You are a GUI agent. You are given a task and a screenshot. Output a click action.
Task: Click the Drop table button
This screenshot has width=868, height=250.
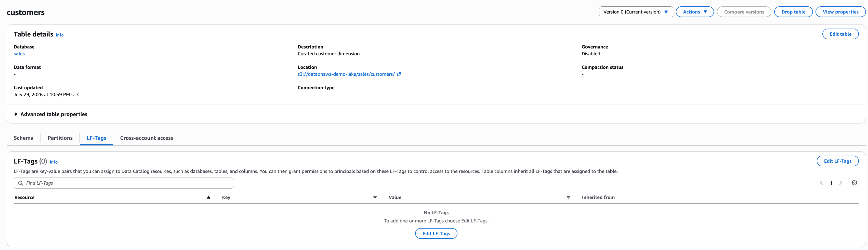click(793, 12)
